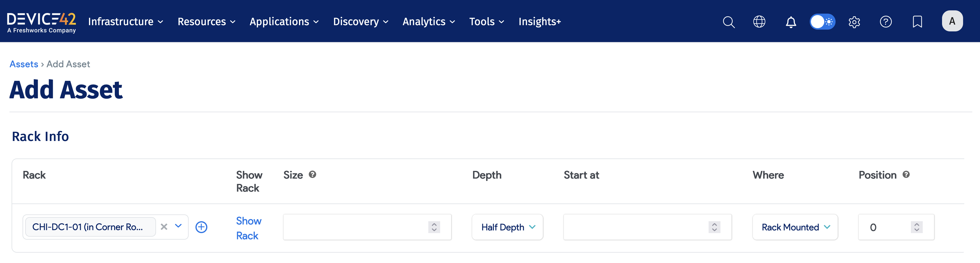Open the search icon in header
This screenshot has height=263, width=980.
coord(728,22)
